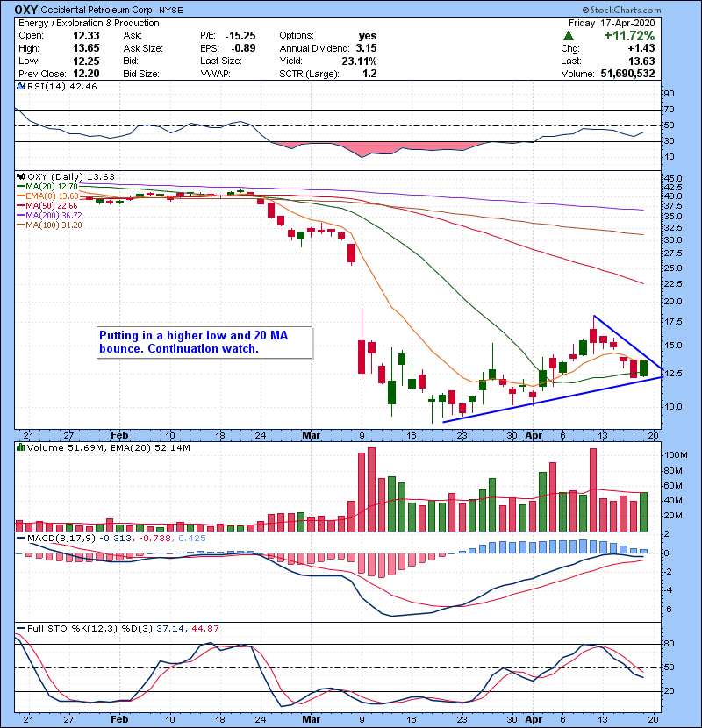Click the Volume 51.69M, EMA(20) 52.14M label

click(x=108, y=448)
